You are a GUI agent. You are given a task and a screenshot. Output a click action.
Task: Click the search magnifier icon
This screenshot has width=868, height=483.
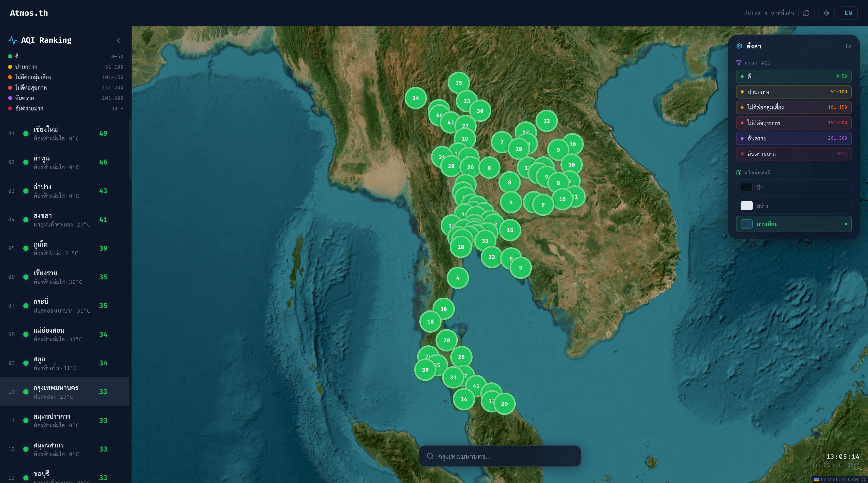[430, 456]
